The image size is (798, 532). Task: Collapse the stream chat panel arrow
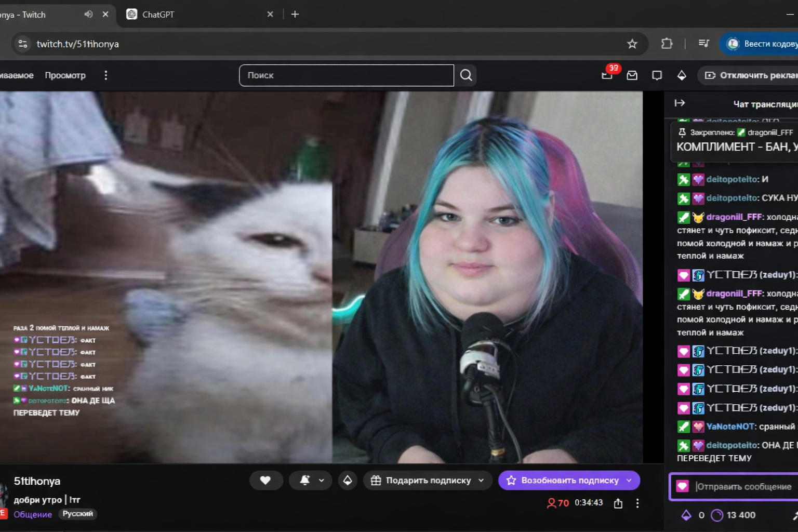pos(680,103)
